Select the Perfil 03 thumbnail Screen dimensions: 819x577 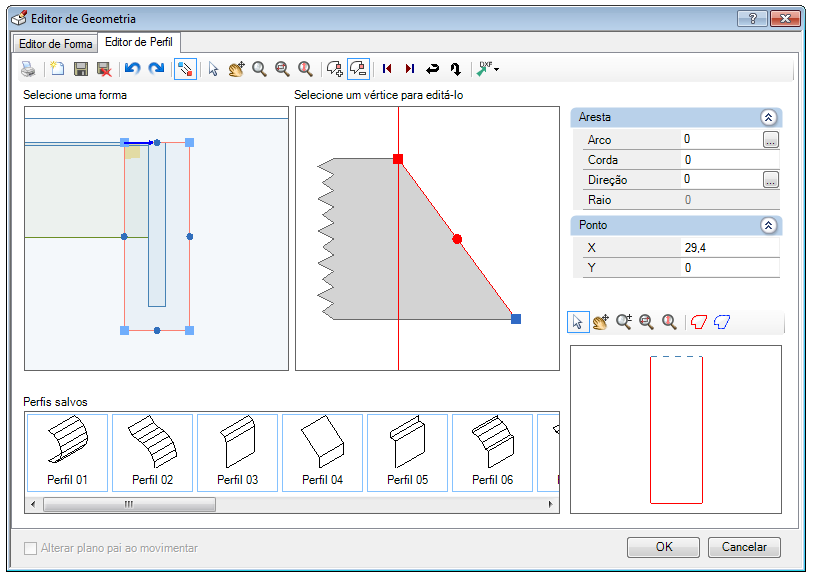[x=238, y=453]
